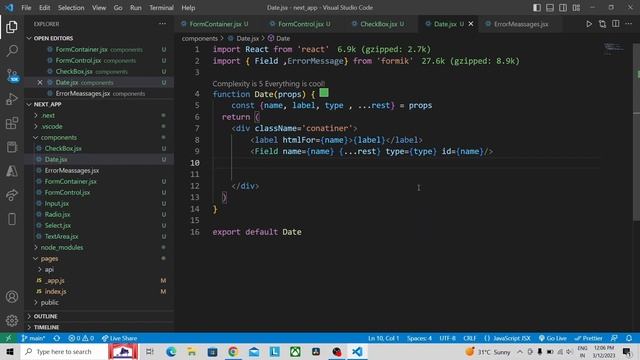Open editor More Actions ellipsis

pyautogui.click(x=629, y=24)
